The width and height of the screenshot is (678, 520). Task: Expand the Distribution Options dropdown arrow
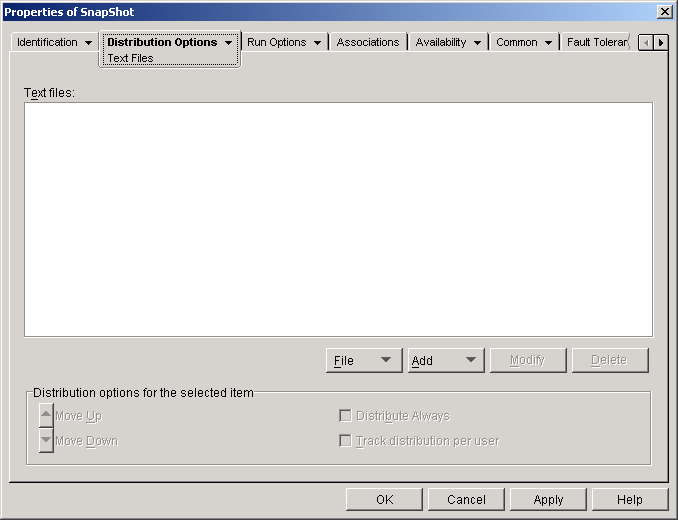pos(228,43)
